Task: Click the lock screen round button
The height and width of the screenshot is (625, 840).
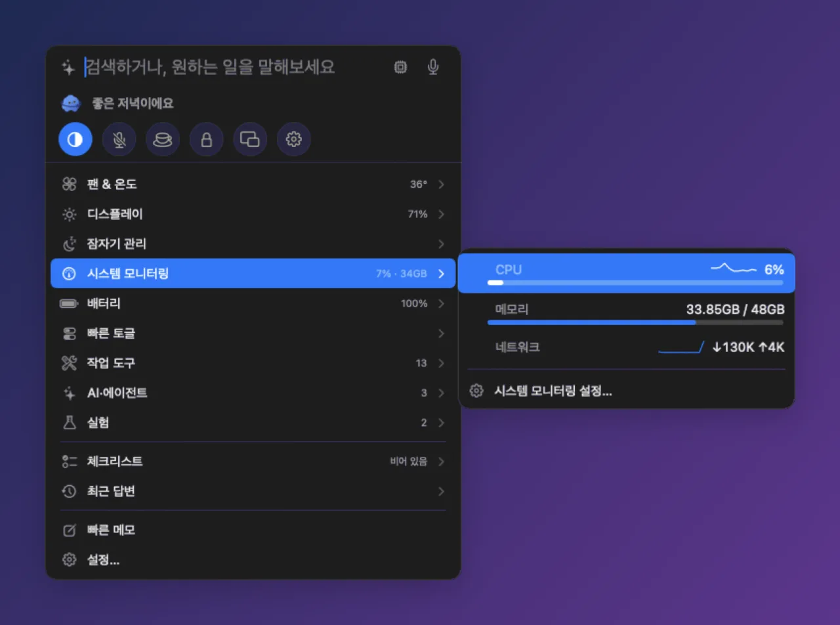Action: coord(207,139)
